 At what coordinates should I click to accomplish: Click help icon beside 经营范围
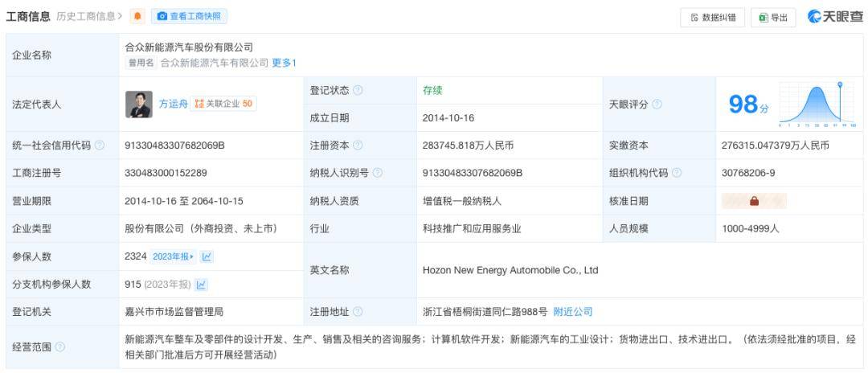click(x=59, y=347)
